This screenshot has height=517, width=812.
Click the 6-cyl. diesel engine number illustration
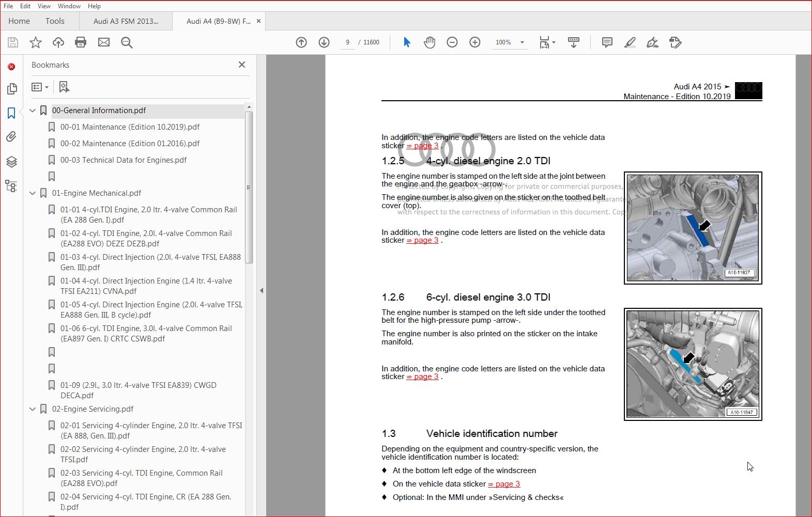(693, 364)
